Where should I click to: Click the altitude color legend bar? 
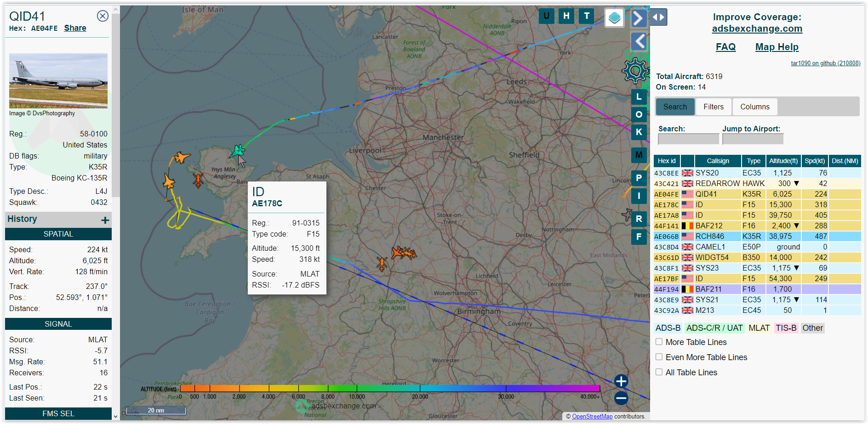(x=390, y=388)
